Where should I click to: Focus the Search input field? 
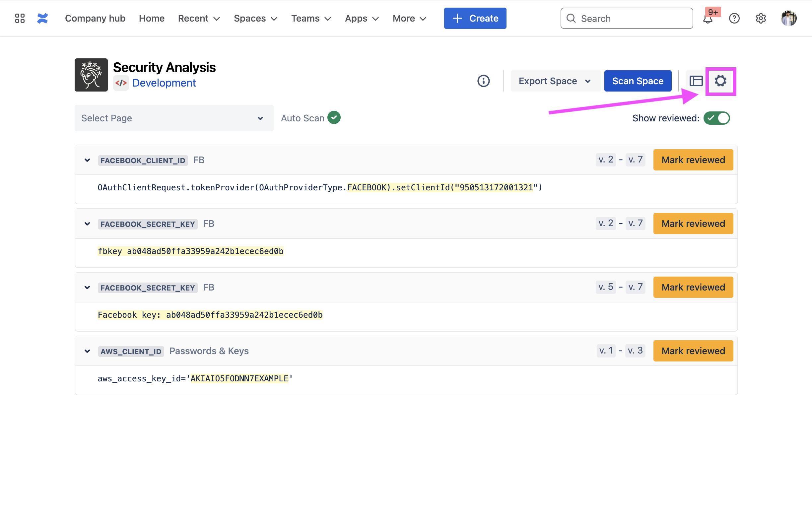coord(627,18)
